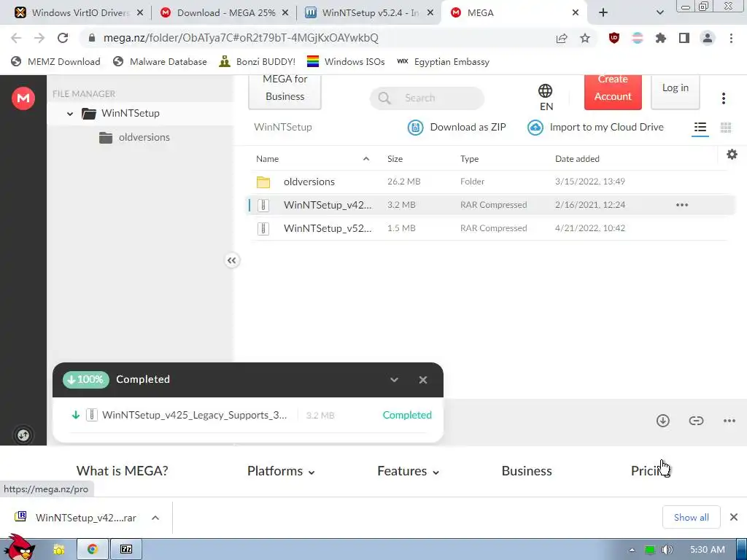Close the Completed transfers panel
The height and width of the screenshot is (560, 747).
(x=422, y=379)
